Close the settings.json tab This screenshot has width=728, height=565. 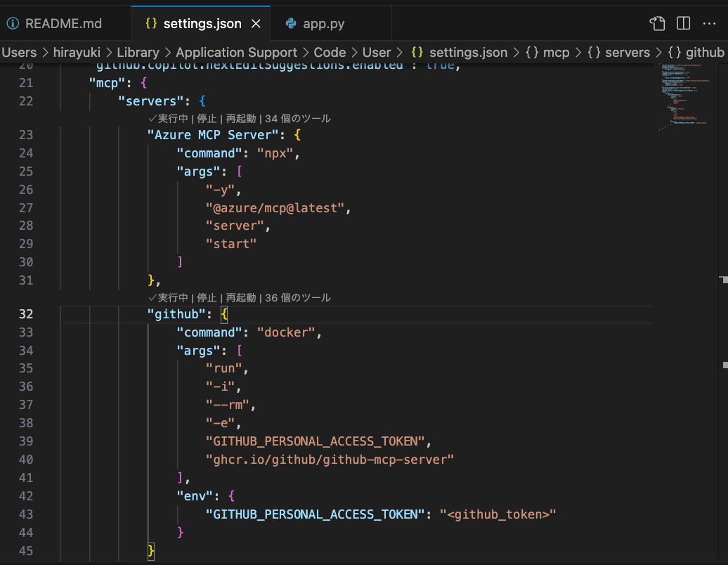tap(256, 24)
